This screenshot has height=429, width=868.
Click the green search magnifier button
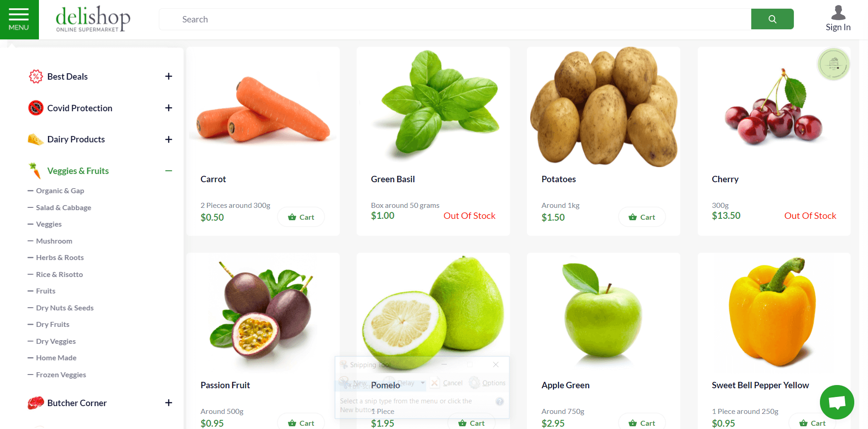pyautogui.click(x=772, y=19)
